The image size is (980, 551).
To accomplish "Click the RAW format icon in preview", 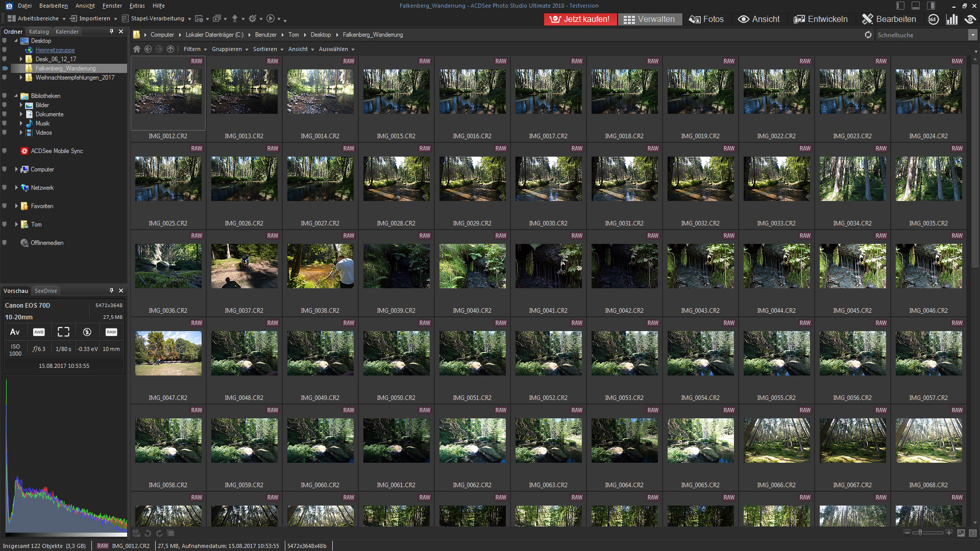I will [111, 332].
